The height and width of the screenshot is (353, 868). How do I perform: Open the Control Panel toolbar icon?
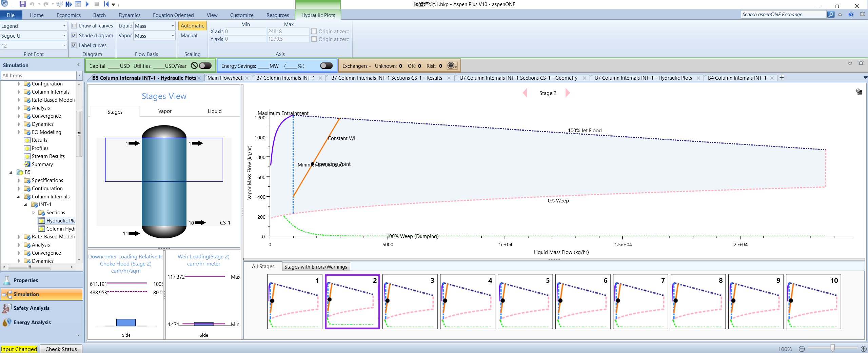click(x=78, y=4)
